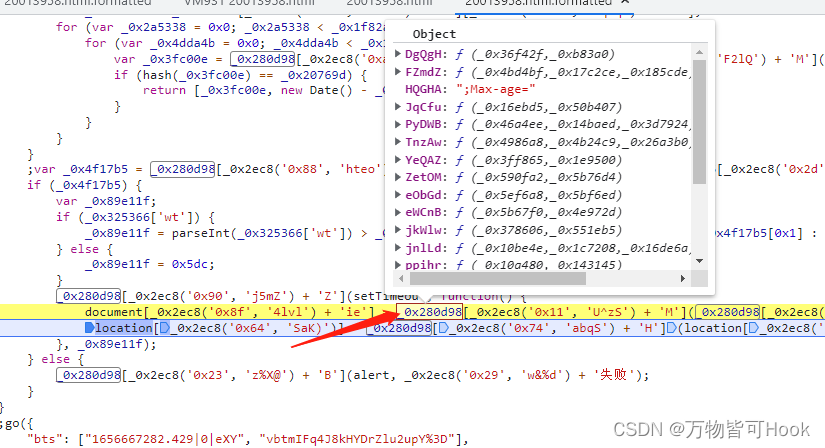Click _0x280d98 in the var _0x3fc00e line

click(x=263, y=59)
